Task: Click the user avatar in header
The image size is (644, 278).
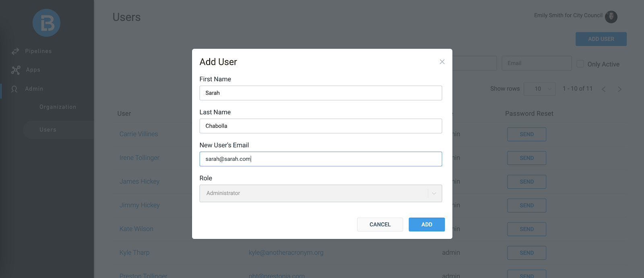Action: pos(611,16)
